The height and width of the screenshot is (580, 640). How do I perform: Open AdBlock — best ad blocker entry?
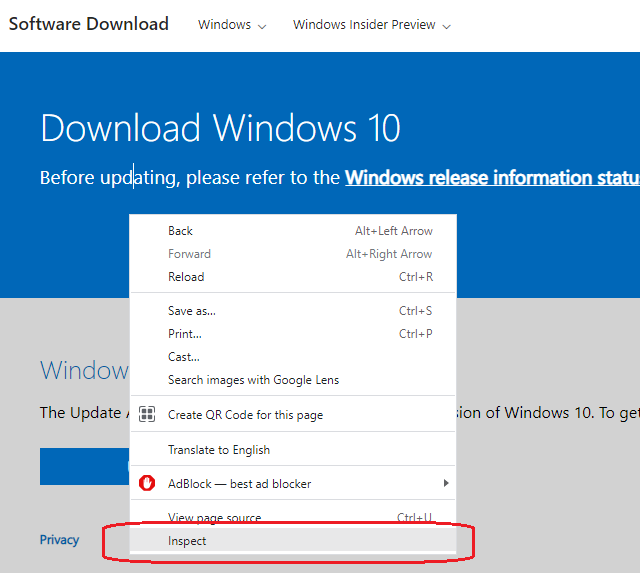[293, 484]
